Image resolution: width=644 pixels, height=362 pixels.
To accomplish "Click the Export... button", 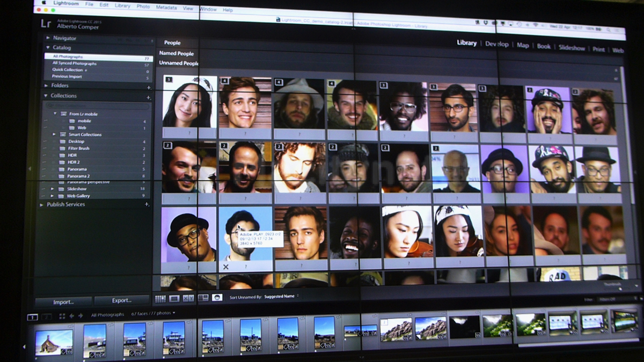I will click(x=122, y=300).
